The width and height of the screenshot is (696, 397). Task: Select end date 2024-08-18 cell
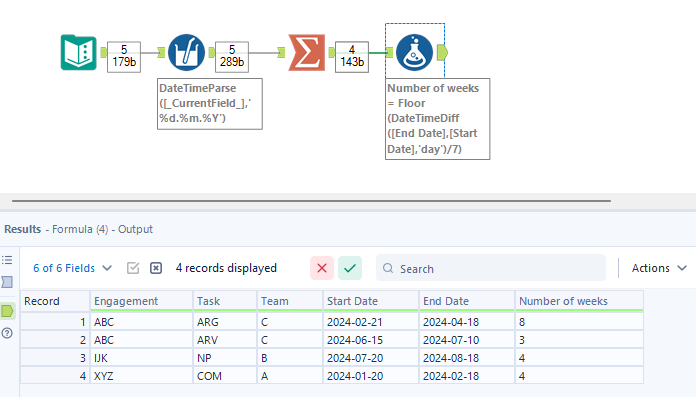pos(467,358)
